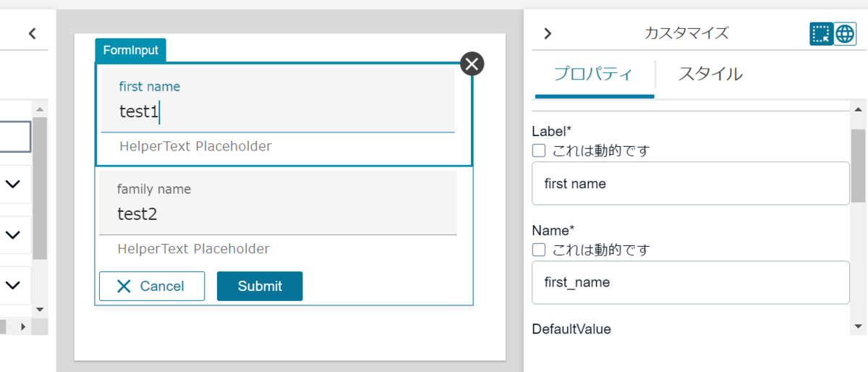Enable dynamic checkbox under Label

point(539,151)
